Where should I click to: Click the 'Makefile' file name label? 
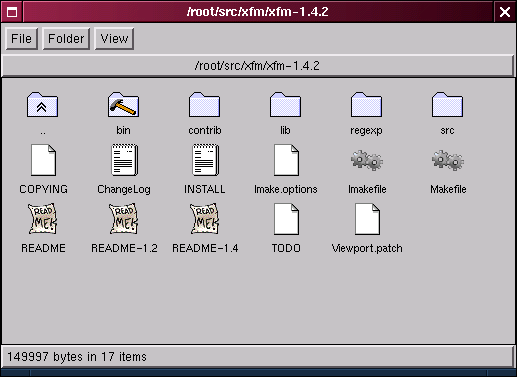[448, 189]
